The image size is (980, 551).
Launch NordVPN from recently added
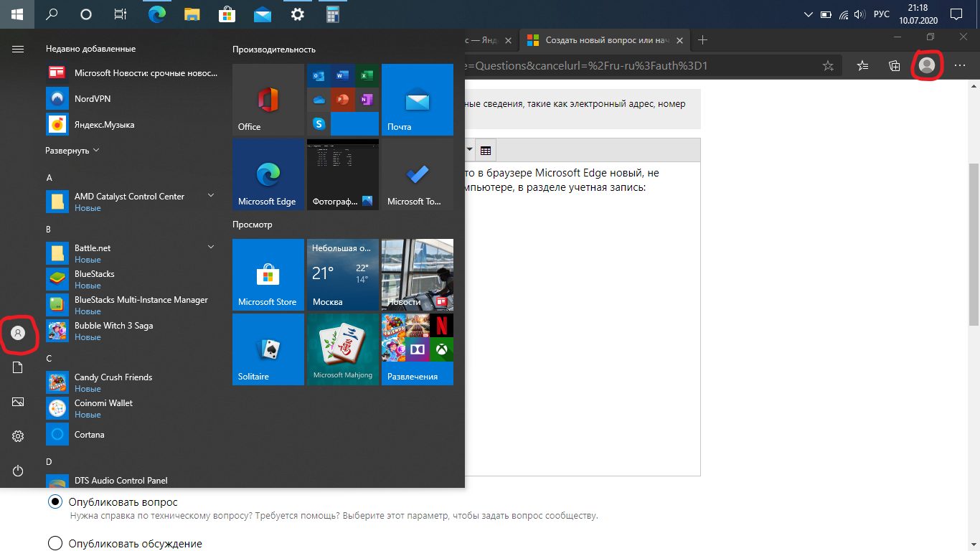coord(132,98)
